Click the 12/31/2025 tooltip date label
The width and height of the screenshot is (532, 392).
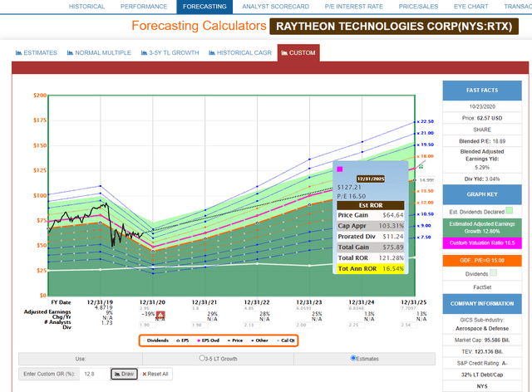371,179
